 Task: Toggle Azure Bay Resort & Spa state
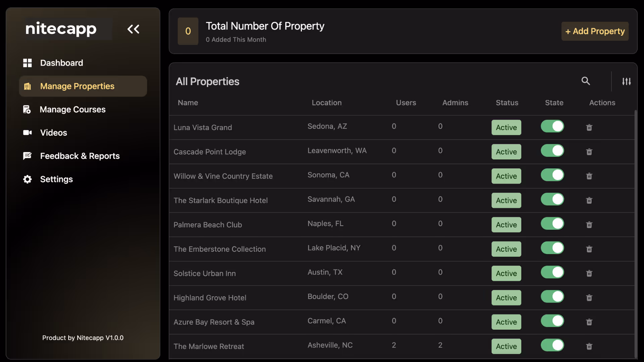click(552, 321)
